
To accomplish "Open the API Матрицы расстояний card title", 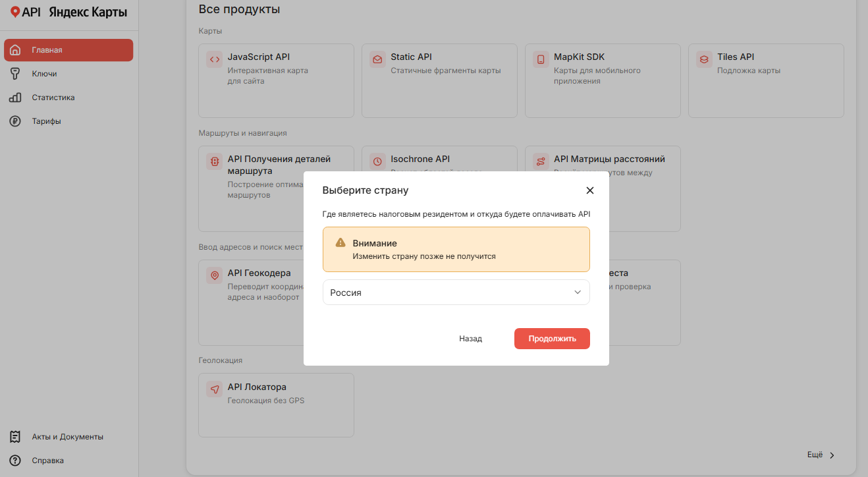I will (610, 159).
